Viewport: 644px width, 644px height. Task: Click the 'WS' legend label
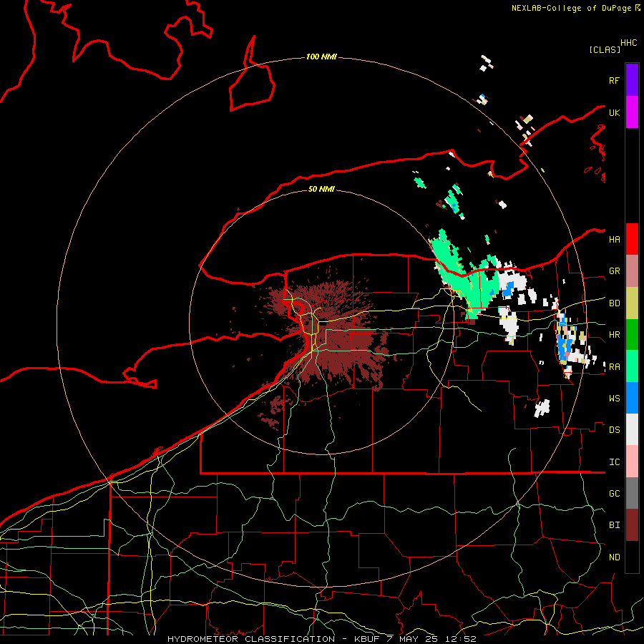pyautogui.click(x=614, y=399)
